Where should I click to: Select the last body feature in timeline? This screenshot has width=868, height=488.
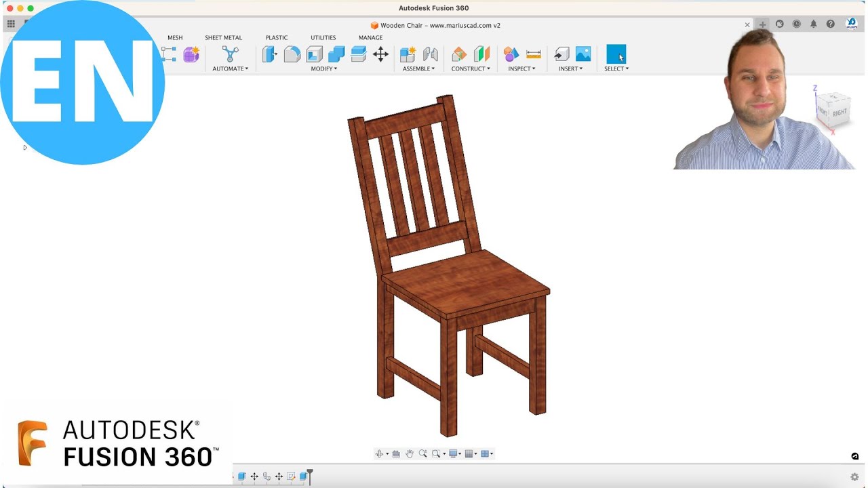[303, 477]
